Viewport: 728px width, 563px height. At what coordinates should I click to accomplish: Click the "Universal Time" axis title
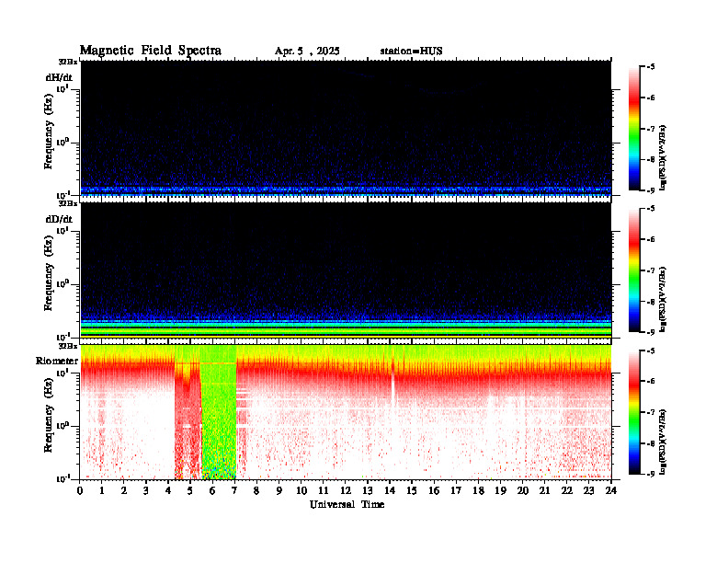(x=347, y=504)
